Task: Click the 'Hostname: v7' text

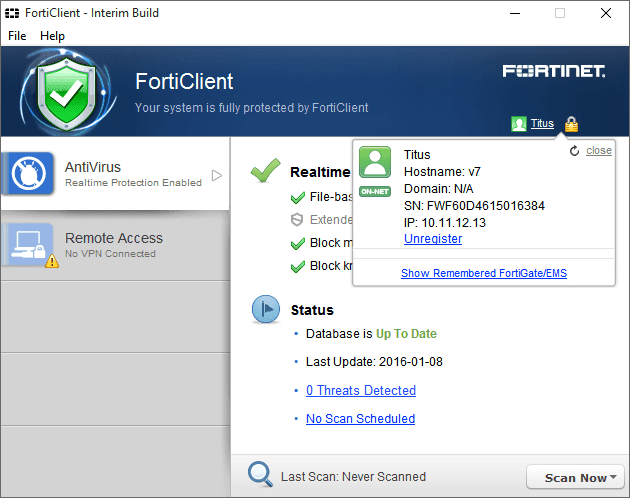Action: [x=442, y=172]
